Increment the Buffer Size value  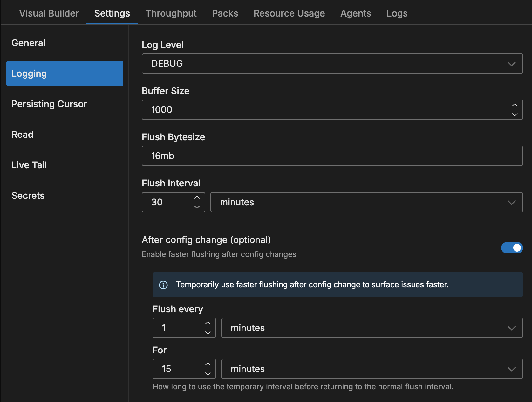(515, 105)
